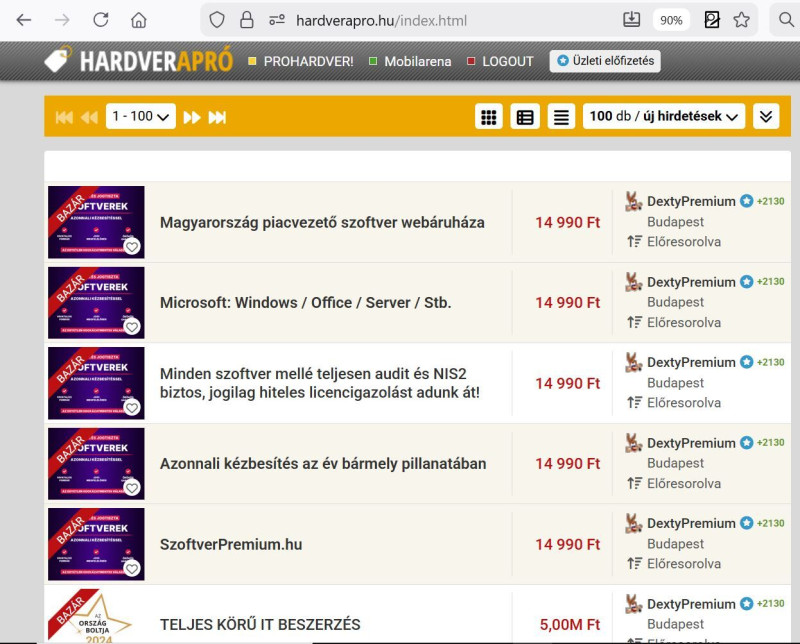Screen dimensions: 800x644
Task: Favorite the Magyarország piacvezető ad with heart
Action: coord(132,246)
